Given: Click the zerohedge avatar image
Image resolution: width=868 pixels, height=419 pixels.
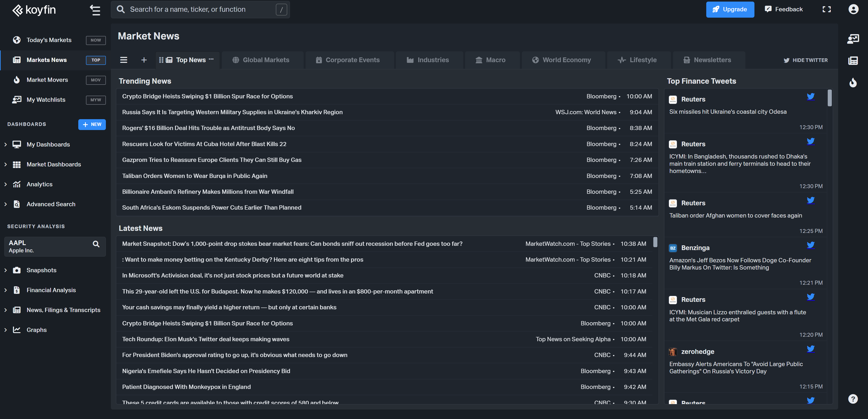Looking at the screenshot, I should point(673,352).
